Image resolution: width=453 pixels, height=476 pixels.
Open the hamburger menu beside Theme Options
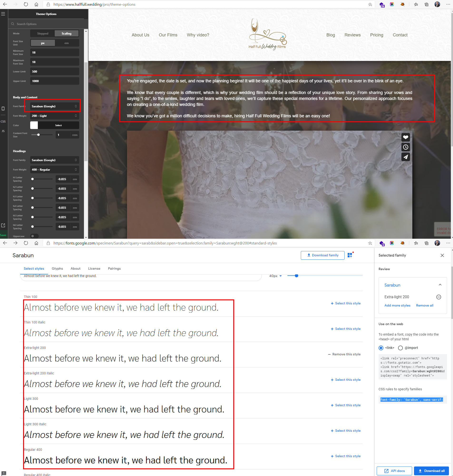(3, 14)
